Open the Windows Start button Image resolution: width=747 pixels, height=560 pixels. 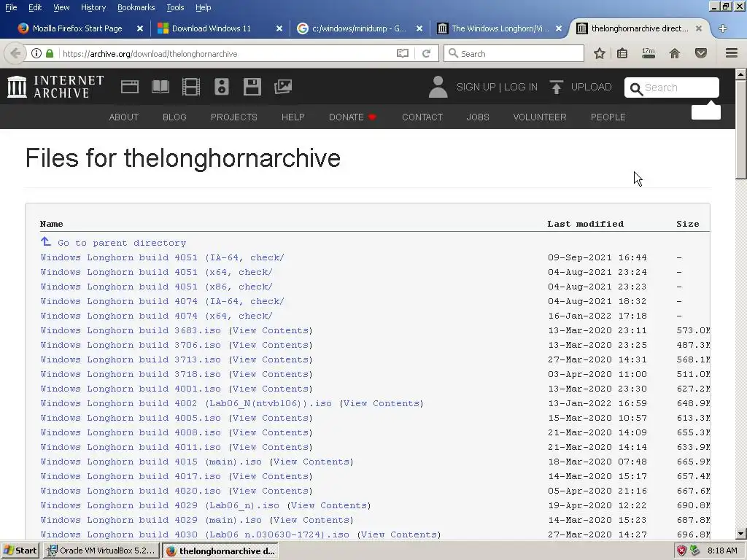(20, 551)
